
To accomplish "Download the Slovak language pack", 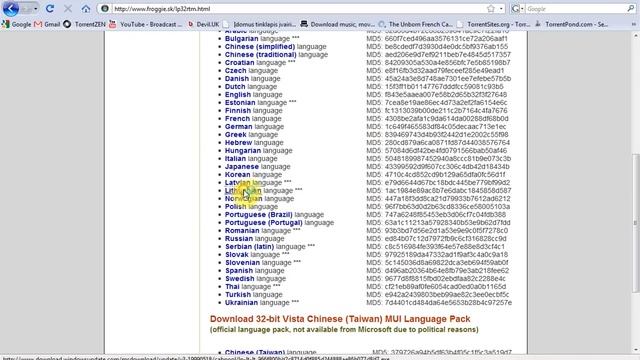I will tap(237, 255).
